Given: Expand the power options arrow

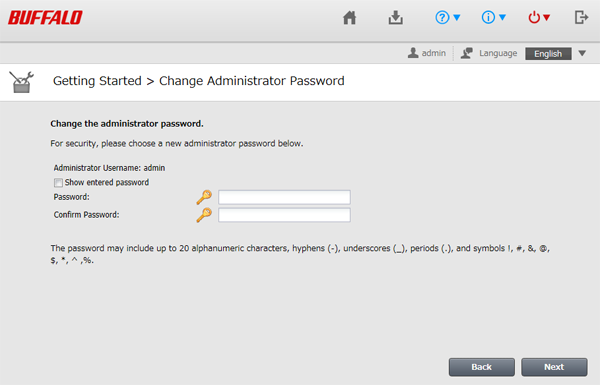Looking at the screenshot, I should click(x=547, y=18).
